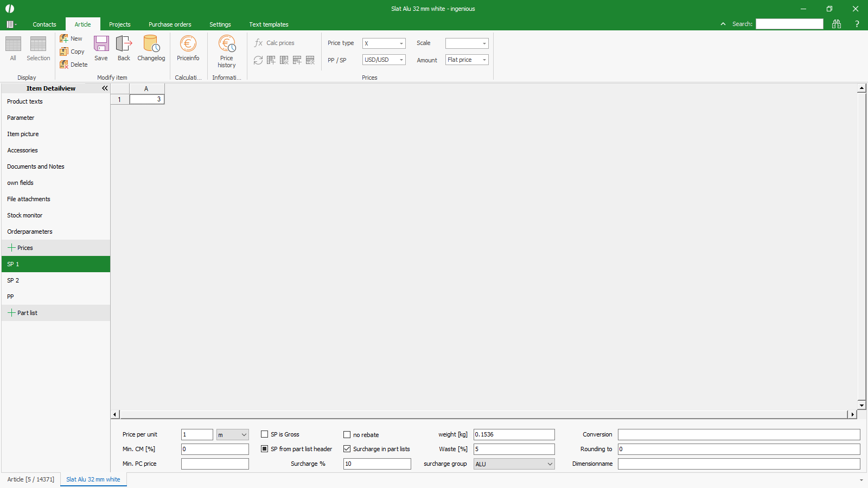Click the binoculars search icon
Screen dimensions: 868x488
click(x=836, y=24)
